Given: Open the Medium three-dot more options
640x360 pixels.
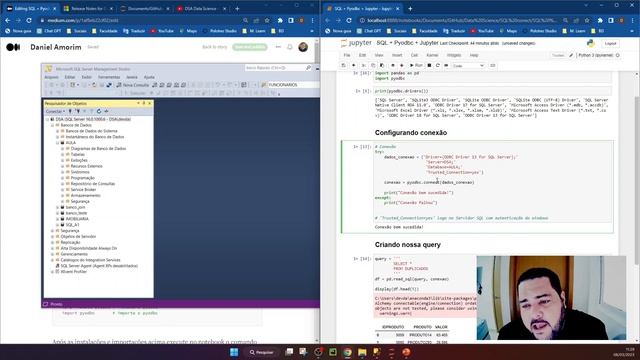Looking at the screenshot, I should pyautogui.click(x=278, y=47).
